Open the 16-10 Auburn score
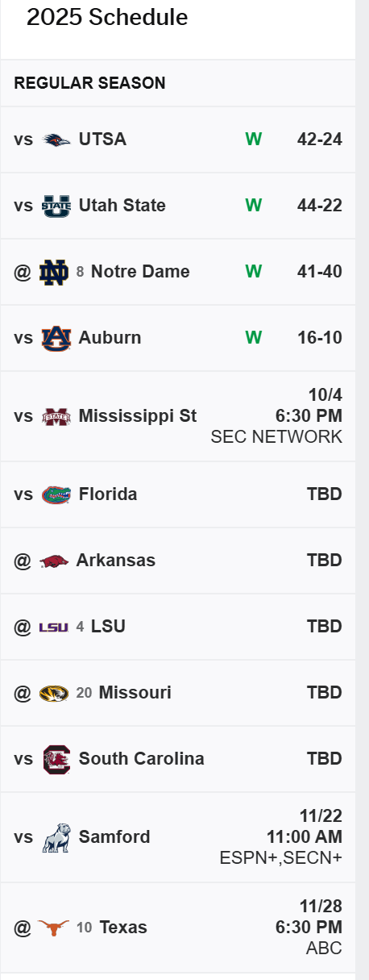Viewport: 369px width, 980px height. pos(320,338)
